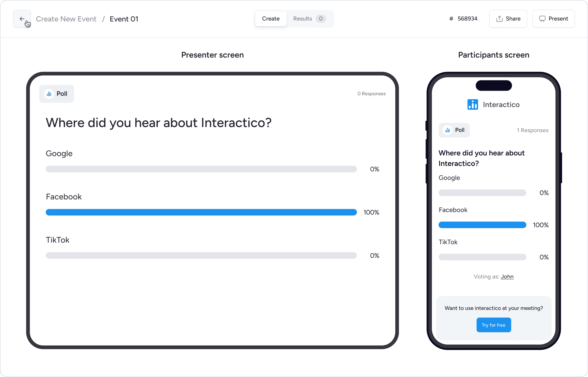
Task: Open the Create New Event breadcrumb
Action: tap(66, 19)
